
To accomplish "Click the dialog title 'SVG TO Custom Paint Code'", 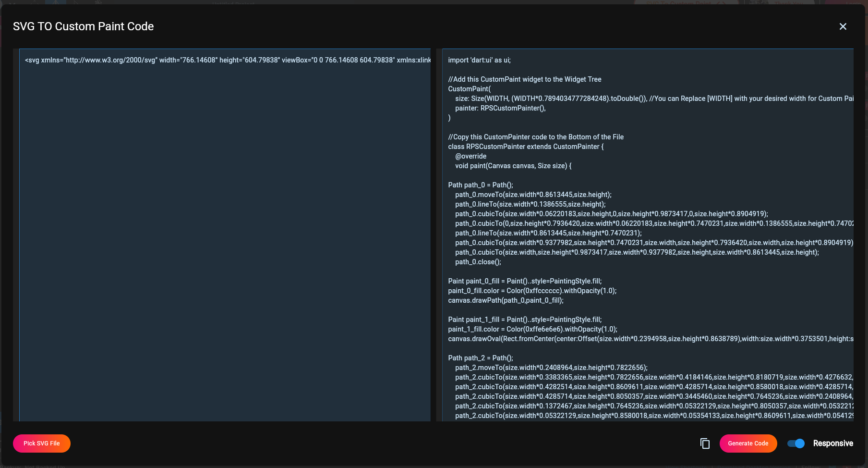I will click(84, 26).
